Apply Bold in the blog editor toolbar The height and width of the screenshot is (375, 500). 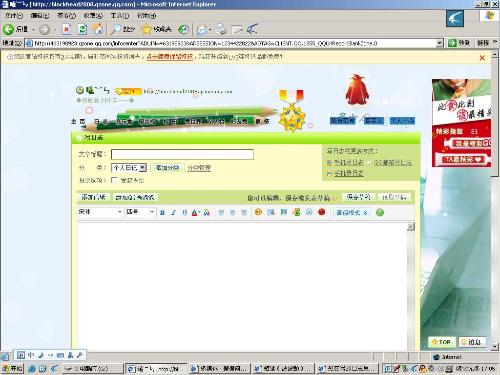click(x=162, y=212)
